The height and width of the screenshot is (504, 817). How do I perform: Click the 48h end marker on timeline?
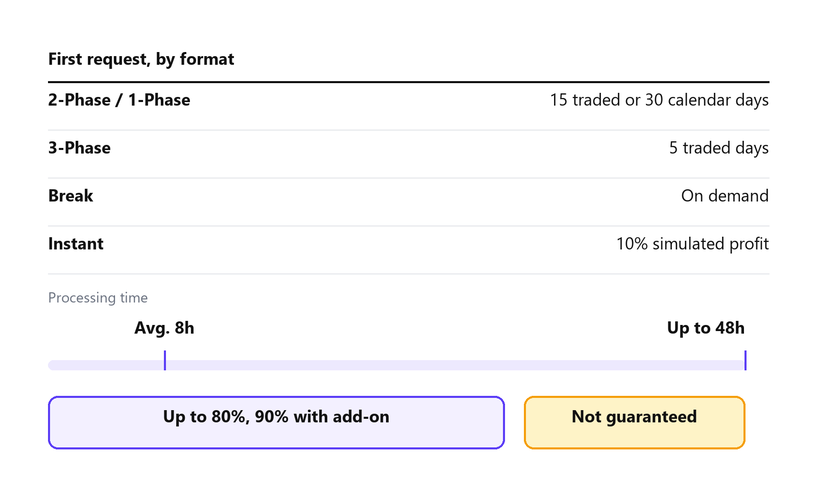(x=746, y=360)
